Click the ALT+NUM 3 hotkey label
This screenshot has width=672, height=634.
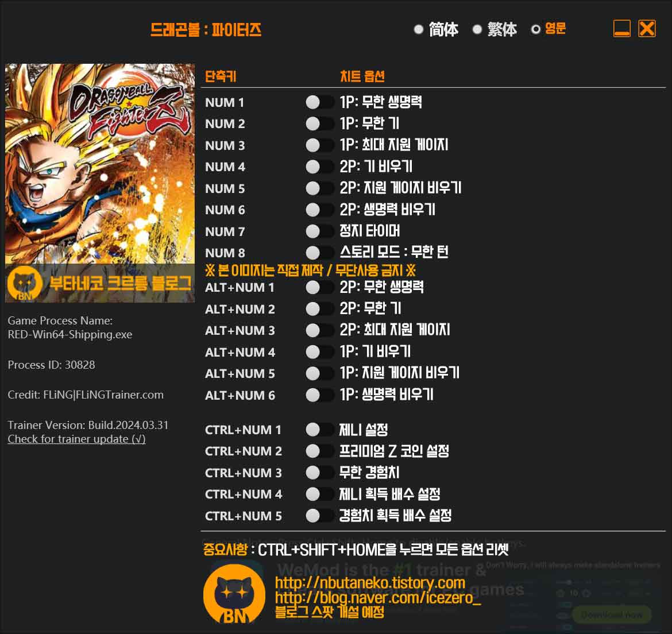(x=240, y=331)
